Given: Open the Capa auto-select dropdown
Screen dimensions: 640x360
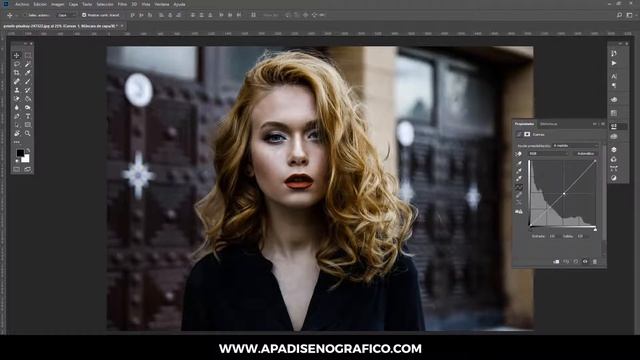Looking at the screenshot, I should [66, 15].
